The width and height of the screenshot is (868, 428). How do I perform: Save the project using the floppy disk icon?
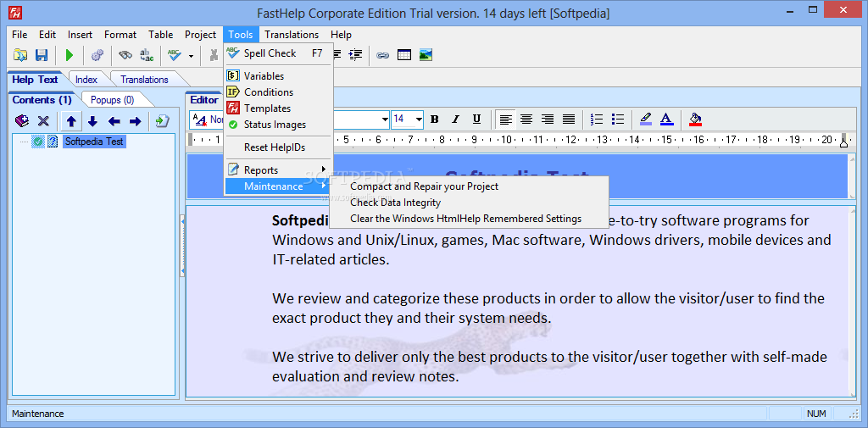click(x=42, y=55)
